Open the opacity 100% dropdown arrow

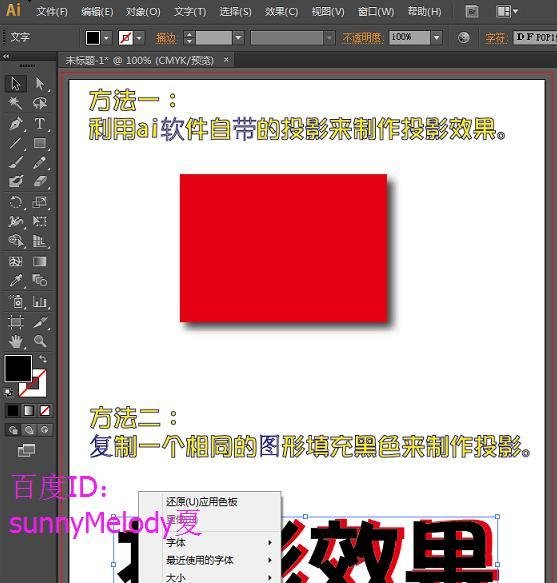point(437,38)
